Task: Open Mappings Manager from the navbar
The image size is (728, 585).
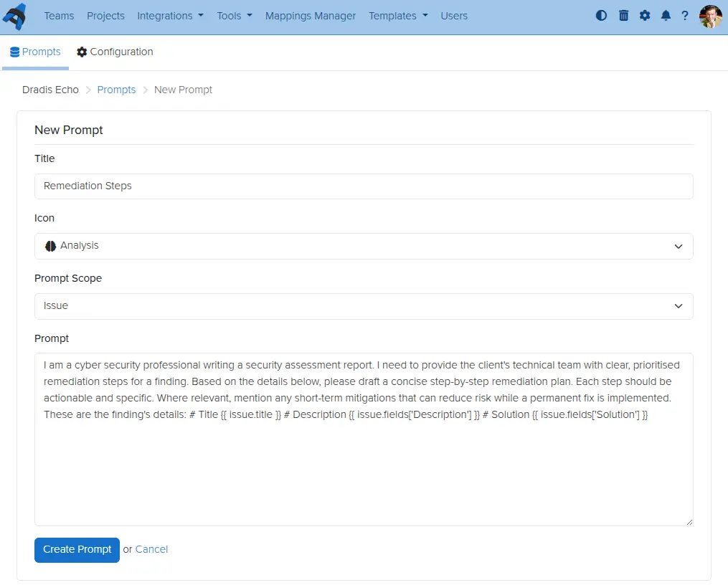Action: click(310, 15)
